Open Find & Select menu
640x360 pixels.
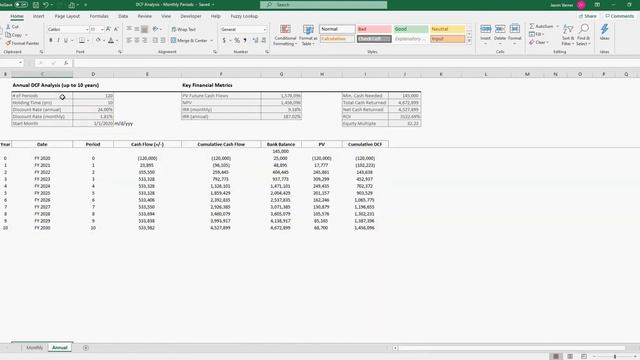point(584,35)
